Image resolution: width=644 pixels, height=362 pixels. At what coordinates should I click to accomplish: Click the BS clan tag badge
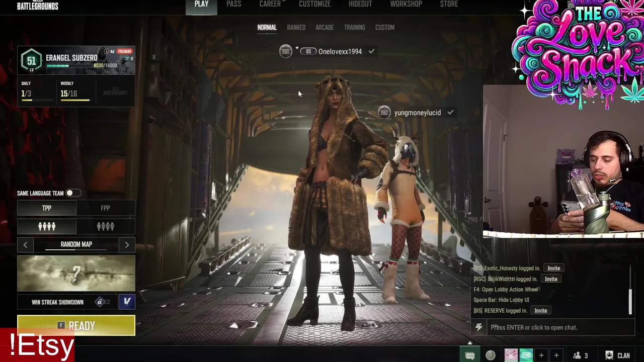tap(308, 51)
